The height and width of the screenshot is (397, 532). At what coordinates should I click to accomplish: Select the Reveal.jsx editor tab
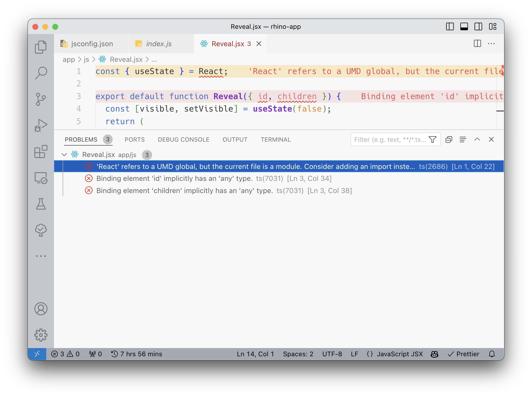(x=228, y=44)
